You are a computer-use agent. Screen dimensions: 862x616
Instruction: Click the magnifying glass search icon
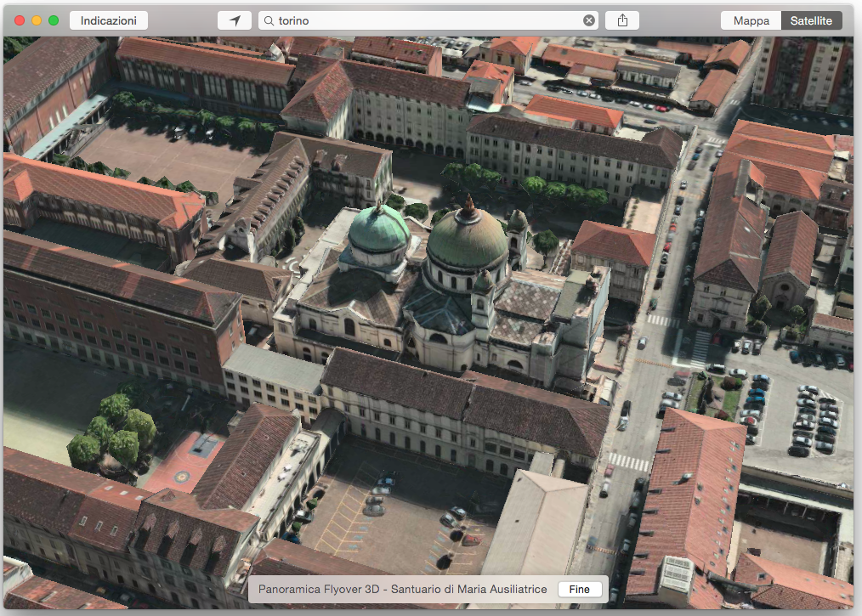point(268,20)
